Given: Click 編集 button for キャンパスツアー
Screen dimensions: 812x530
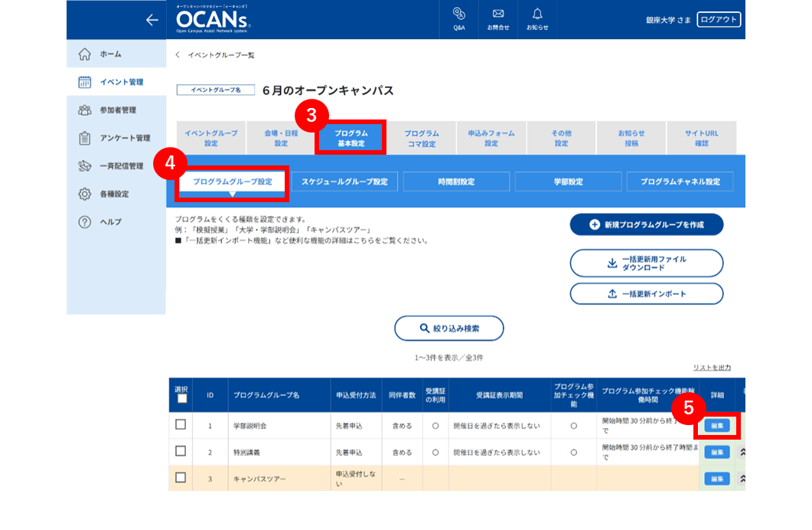Looking at the screenshot, I should click(716, 479).
